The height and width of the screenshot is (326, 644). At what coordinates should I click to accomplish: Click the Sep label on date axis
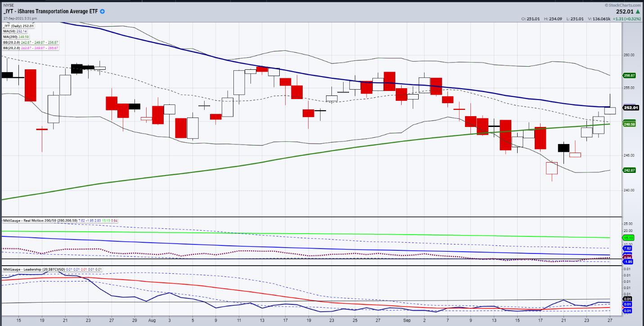click(x=407, y=321)
